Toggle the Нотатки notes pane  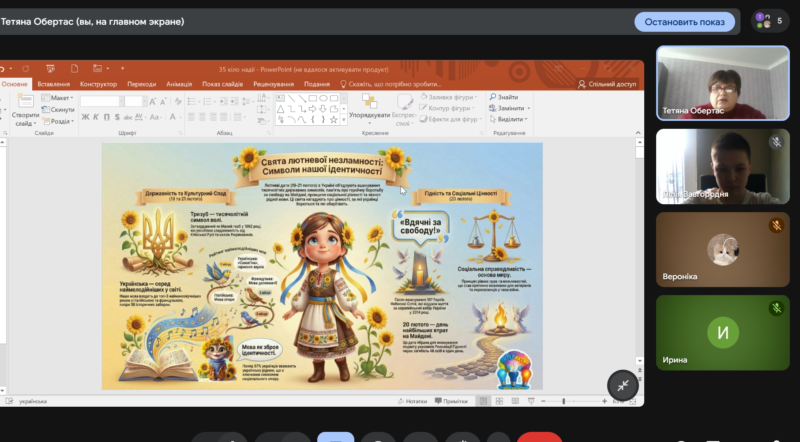(x=412, y=400)
